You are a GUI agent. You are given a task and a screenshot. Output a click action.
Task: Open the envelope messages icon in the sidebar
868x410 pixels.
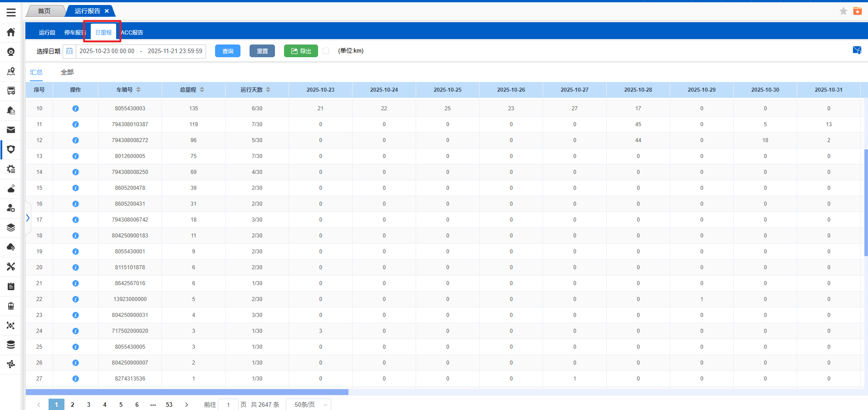click(11, 130)
